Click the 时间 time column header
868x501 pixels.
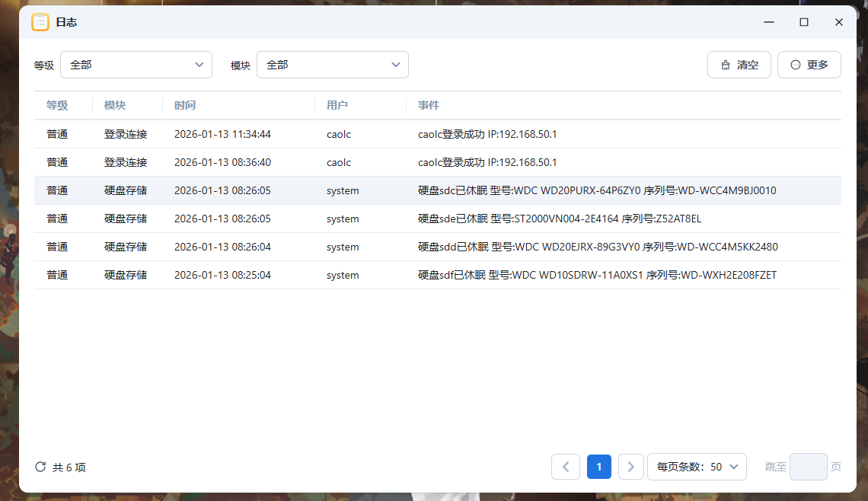[185, 105]
